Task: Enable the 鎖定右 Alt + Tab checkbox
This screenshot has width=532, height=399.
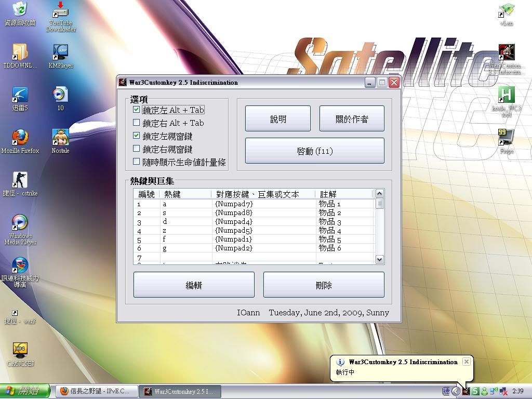Action: point(137,123)
